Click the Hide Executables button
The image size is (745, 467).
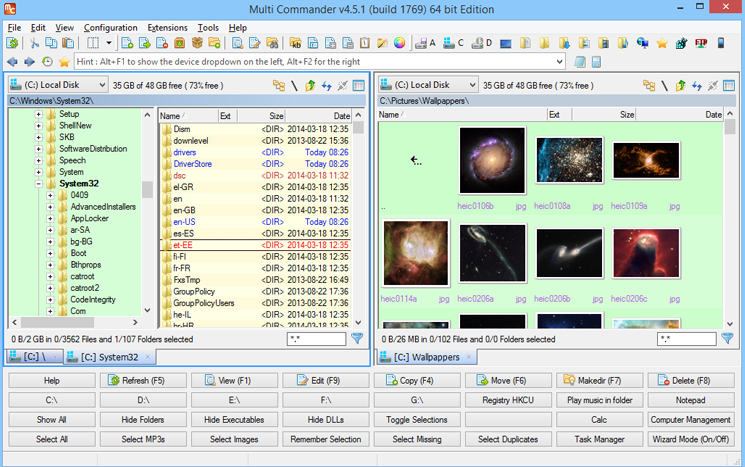(234, 419)
